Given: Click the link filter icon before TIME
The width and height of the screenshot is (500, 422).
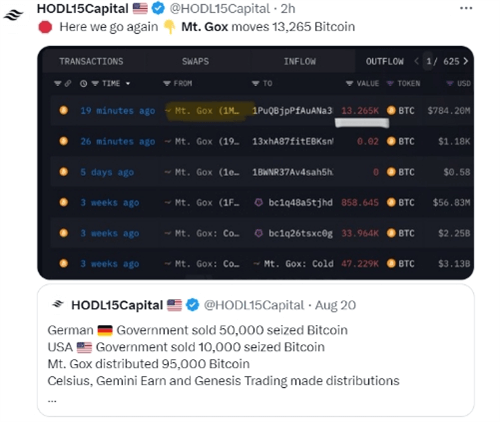Looking at the screenshot, I should 68,83.
